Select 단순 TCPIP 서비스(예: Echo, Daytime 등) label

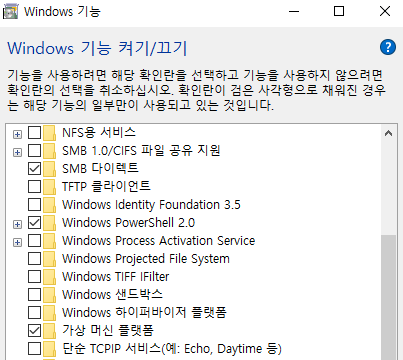tap(172, 349)
